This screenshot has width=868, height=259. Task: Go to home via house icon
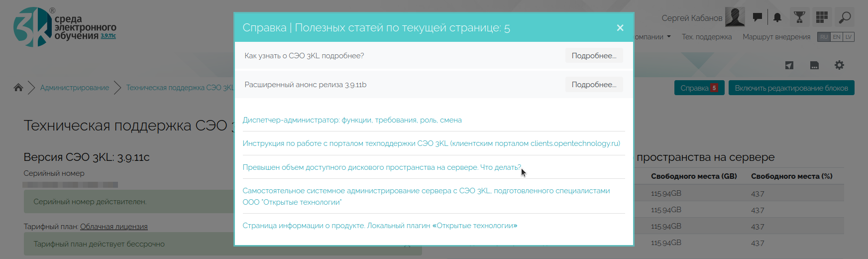pyautogui.click(x=18, y=88)
